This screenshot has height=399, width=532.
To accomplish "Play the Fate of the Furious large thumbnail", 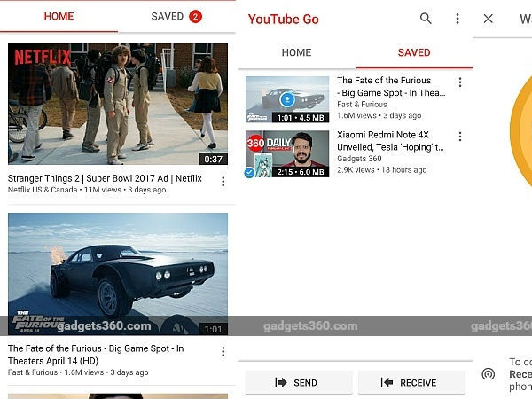I will (118, 274).
